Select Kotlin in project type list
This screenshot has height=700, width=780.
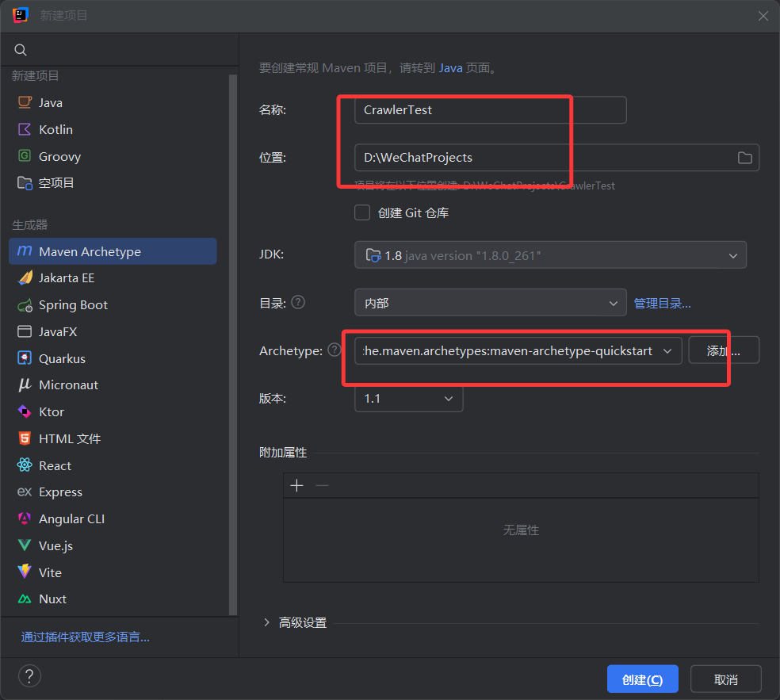click(113, 129)
